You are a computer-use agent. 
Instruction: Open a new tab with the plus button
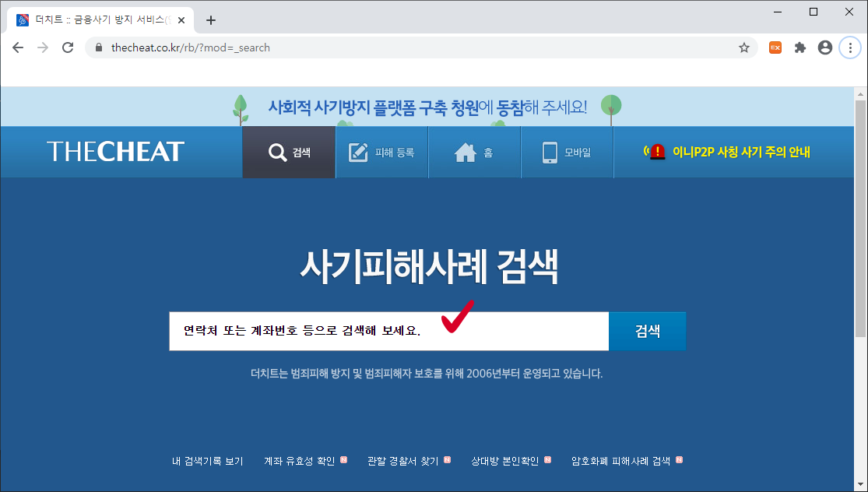pyautogui.click(x=210, y=20)
